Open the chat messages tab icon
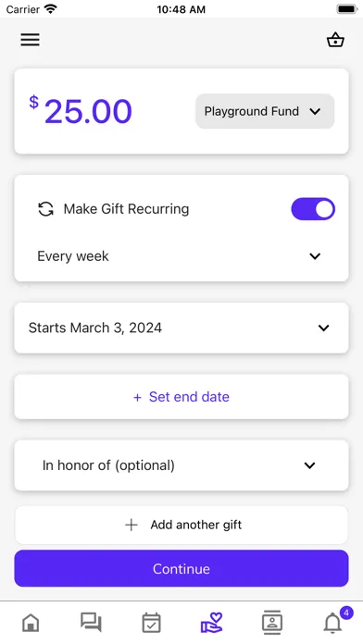The width and height of the screenshot is (363, 644). pos(91,622)
